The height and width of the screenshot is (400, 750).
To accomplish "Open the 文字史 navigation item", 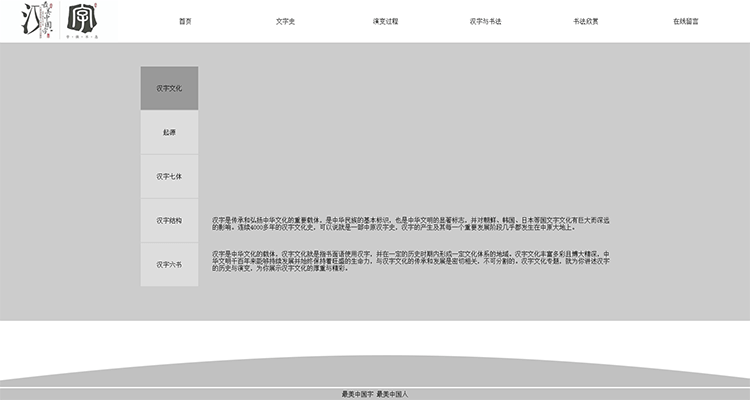I will pos(285,21).
